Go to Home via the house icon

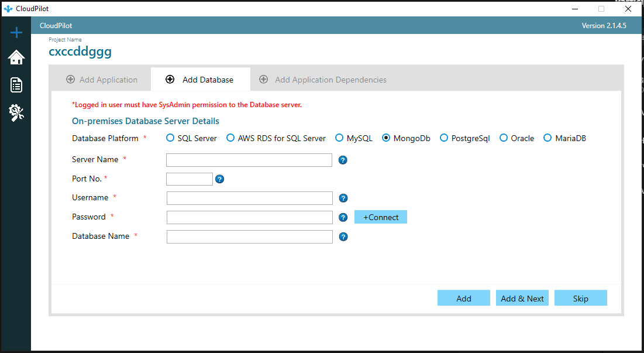[16, 57]
